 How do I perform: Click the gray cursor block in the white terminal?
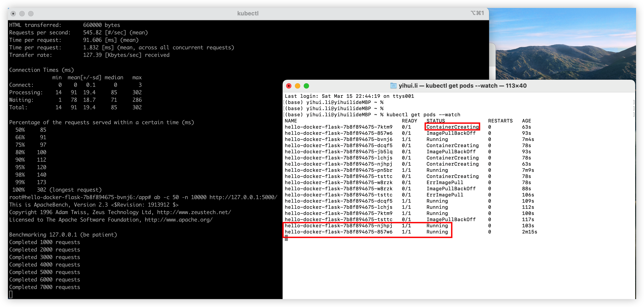(286, 238)
